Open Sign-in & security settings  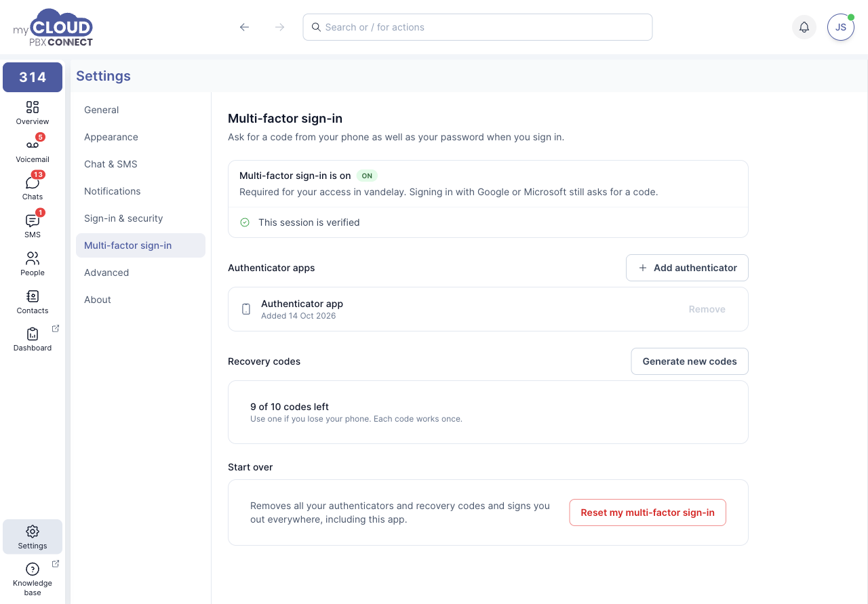click(x=140, y=218)
